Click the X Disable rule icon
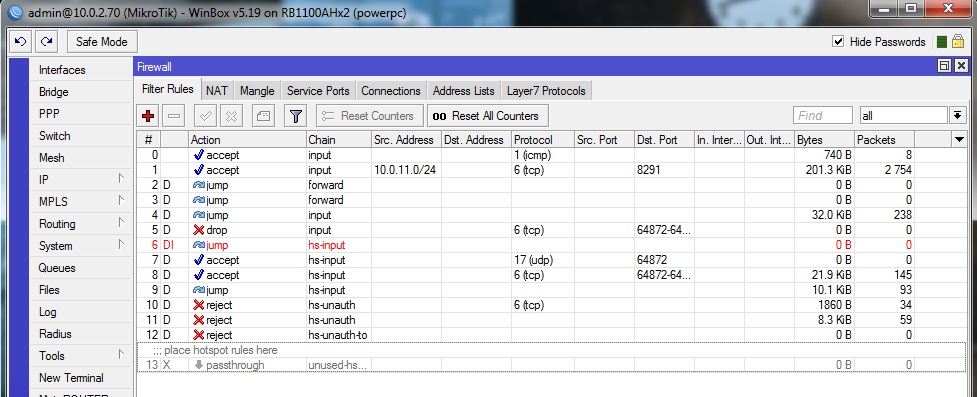 231,116
